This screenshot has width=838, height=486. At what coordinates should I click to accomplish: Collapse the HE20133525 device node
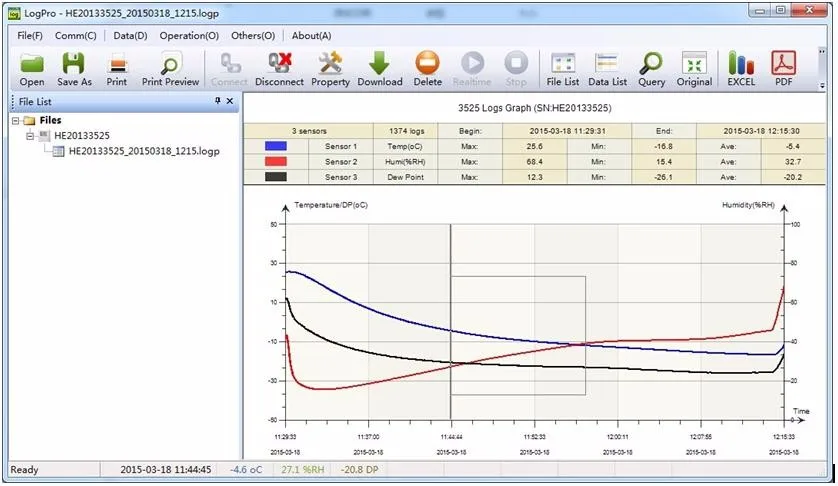click(30, 136)
